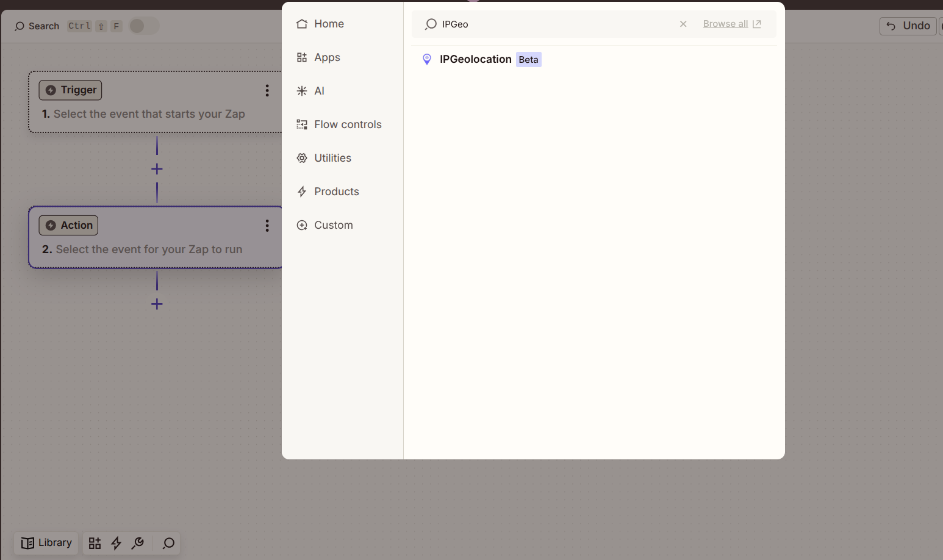Switch to the Home category
The image size is (943, 560).
(x=329, y=24)
